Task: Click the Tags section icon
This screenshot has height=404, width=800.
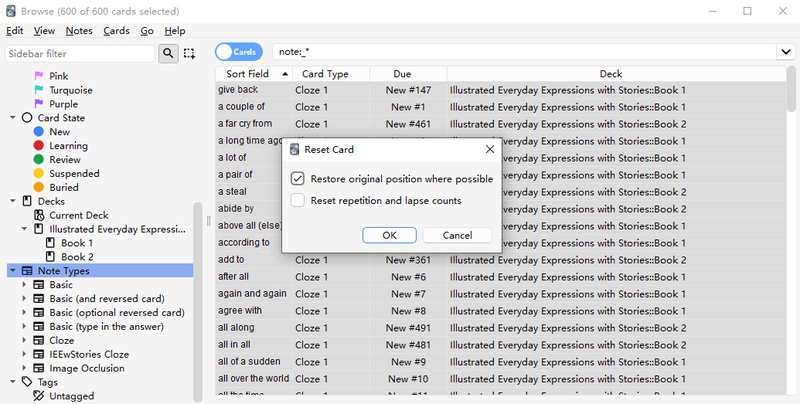Action: coord(27,382)
